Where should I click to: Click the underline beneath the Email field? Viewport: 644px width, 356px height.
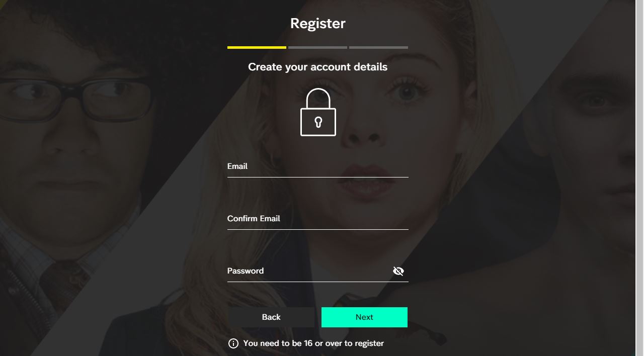coord(318,177)
